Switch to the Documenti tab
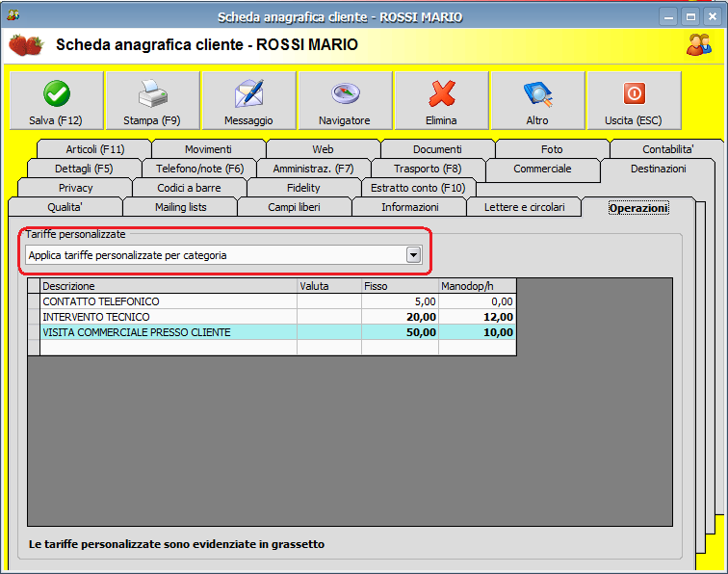 [437, 149]
